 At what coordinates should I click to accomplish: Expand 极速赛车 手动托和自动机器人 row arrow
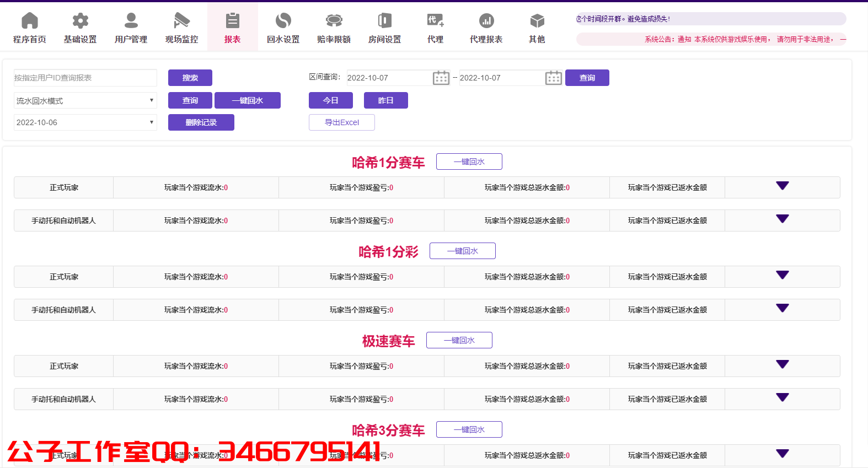pos(783,397)
